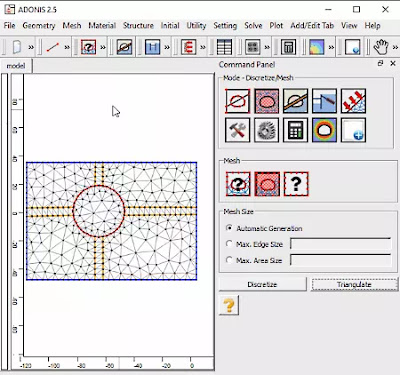Click the mesh question-mark toolbar icon
400x375 pixels.
88,47
